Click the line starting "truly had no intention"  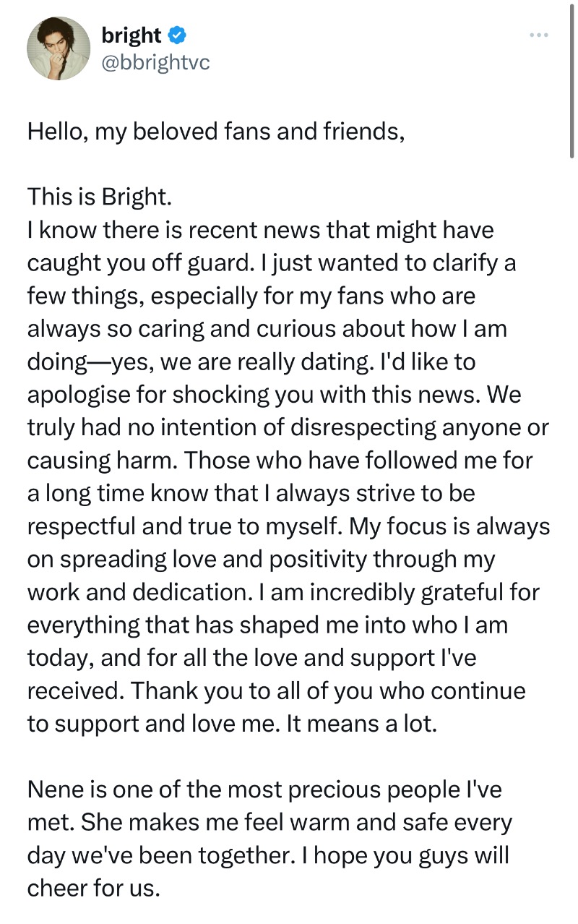pos(288,427)
